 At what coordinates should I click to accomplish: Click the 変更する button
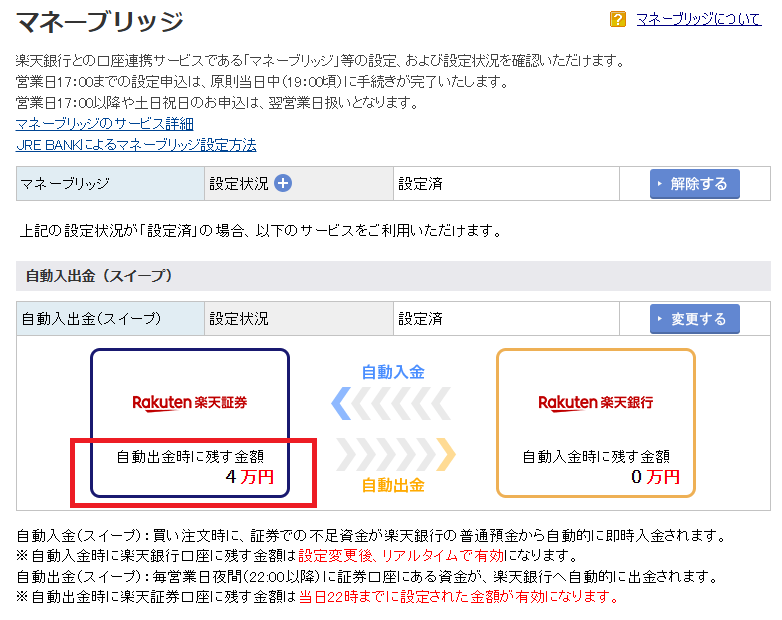[x=694, y=319]
